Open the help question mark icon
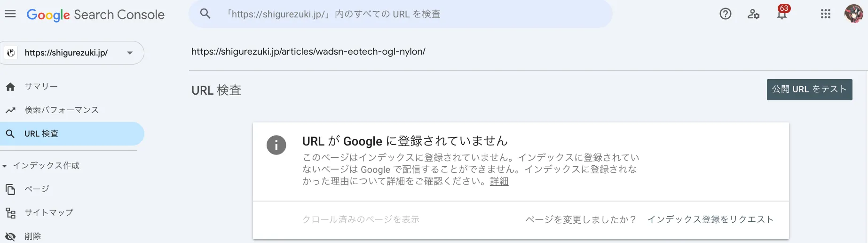 [725, 14]
